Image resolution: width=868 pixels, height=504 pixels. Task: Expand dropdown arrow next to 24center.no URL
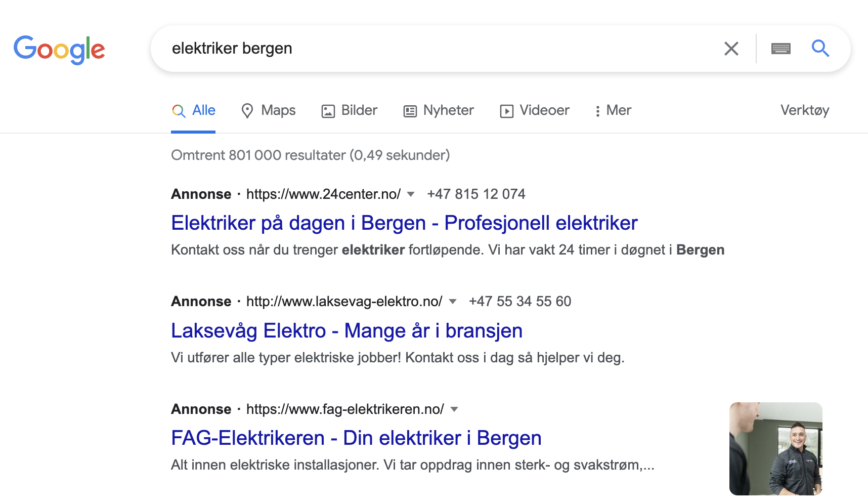click(x=411, y=194)
